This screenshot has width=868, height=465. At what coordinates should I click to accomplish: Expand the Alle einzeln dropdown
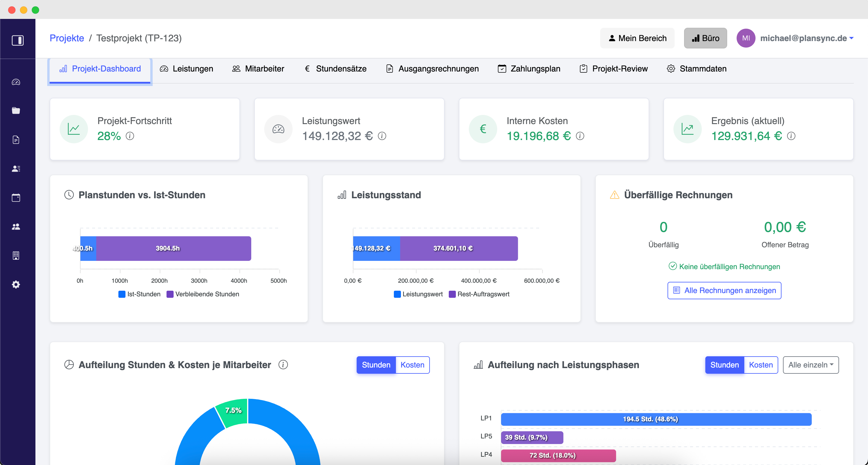tap(810, 365)
